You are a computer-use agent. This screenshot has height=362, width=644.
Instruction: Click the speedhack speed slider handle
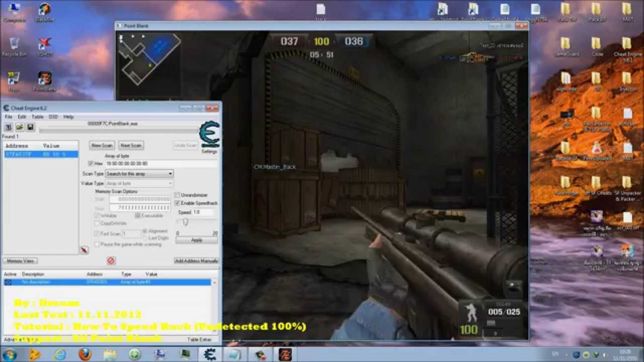pyautogui.click(x=186, y=222)
